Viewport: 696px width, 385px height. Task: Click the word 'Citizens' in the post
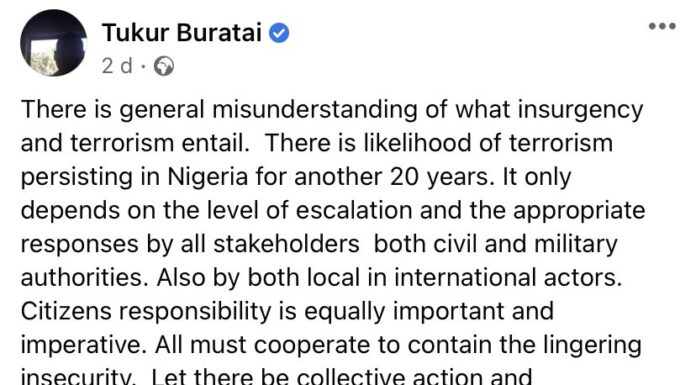(x=67, y=311)
